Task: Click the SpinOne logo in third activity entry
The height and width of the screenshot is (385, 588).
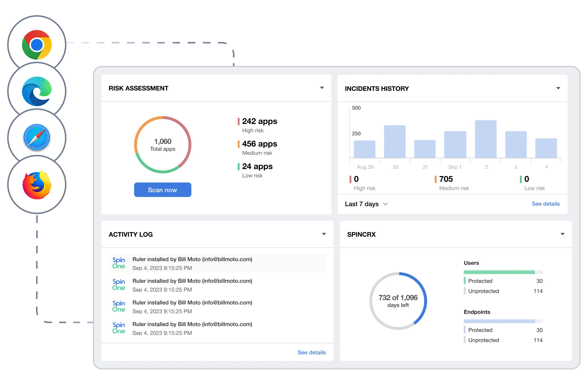Action: [119, 306]
